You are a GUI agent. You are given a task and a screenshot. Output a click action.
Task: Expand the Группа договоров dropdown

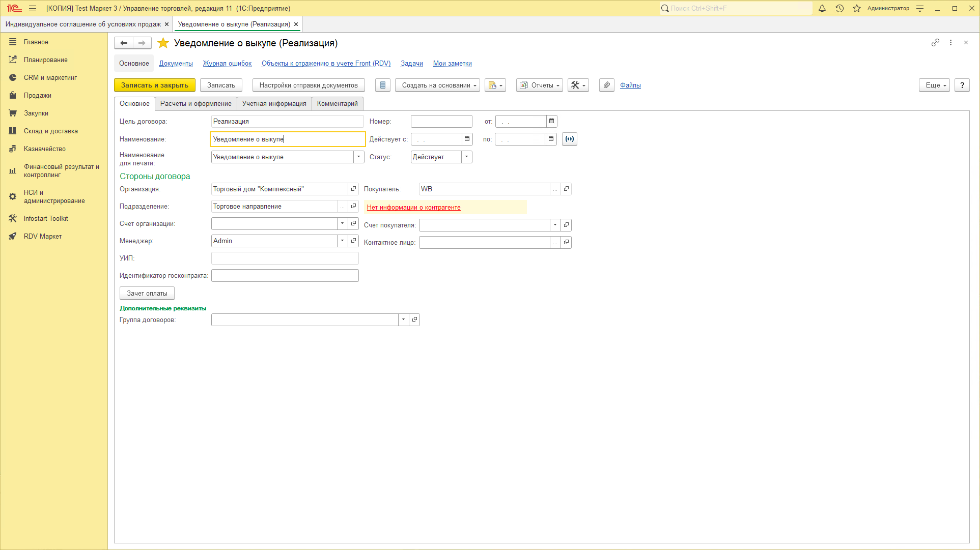coord(403,320)
